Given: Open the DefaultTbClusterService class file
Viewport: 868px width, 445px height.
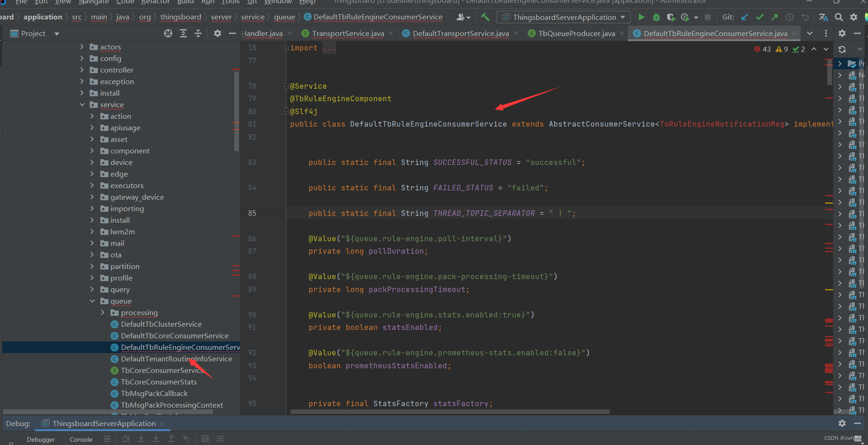Looking at the screenshot, I should click(x=161, y=324).
